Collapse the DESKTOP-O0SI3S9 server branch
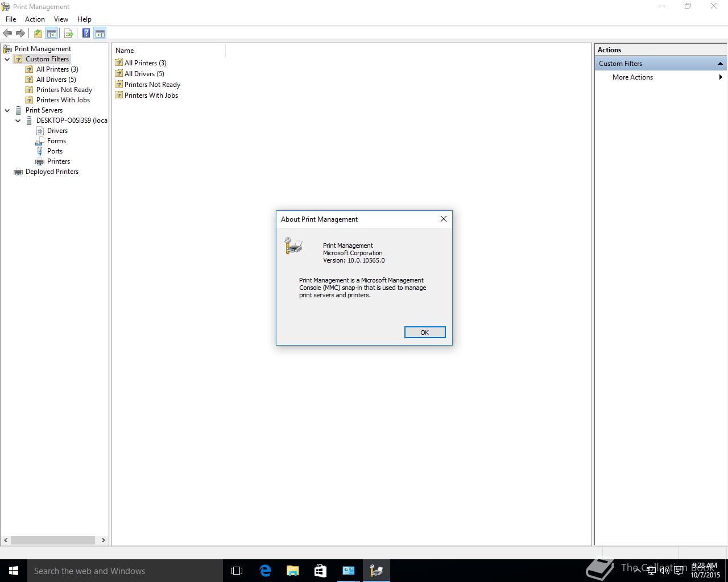Viewport: 728px width, 582px height. [18, 120]
